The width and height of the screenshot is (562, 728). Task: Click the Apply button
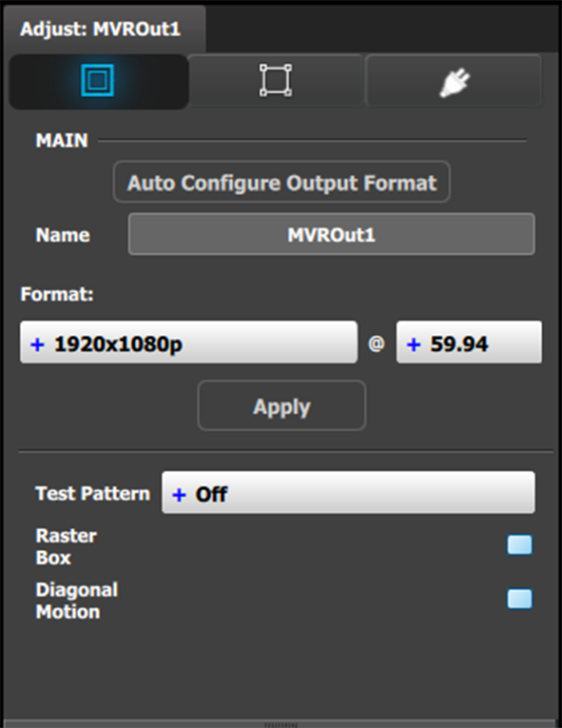tap(281, 405)
